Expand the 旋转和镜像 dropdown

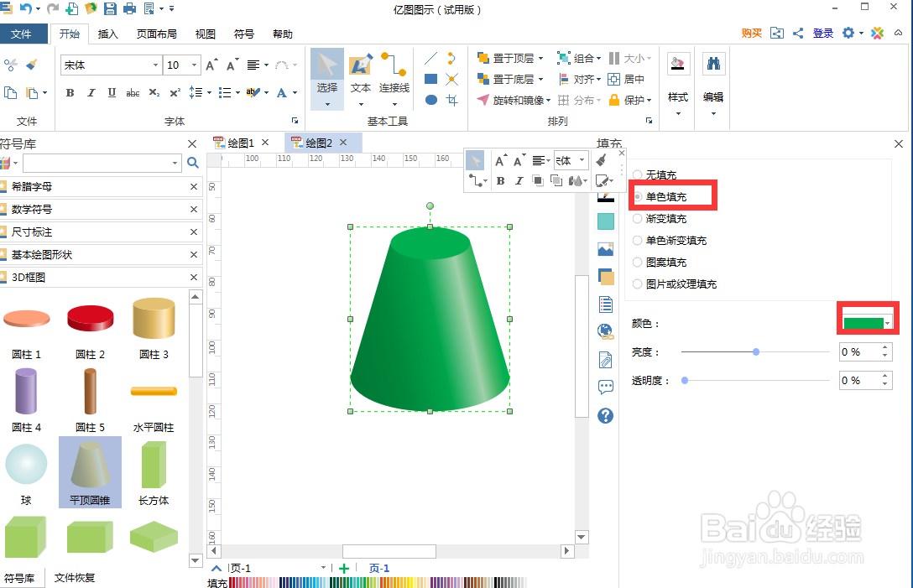pos(549,100)
